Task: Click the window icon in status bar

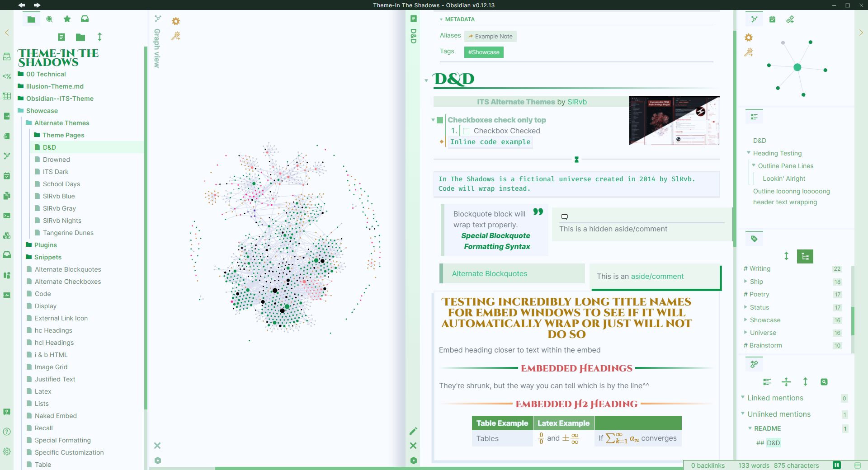Action: pyautogui.click(x=858, y=465)
